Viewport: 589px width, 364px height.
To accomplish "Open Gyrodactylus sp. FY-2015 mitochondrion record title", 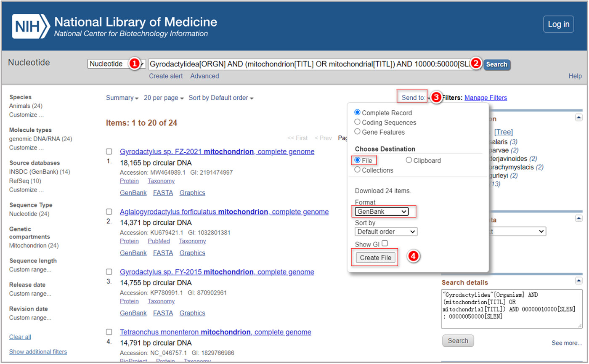I will pyautogui.click(x=217, y=272).
